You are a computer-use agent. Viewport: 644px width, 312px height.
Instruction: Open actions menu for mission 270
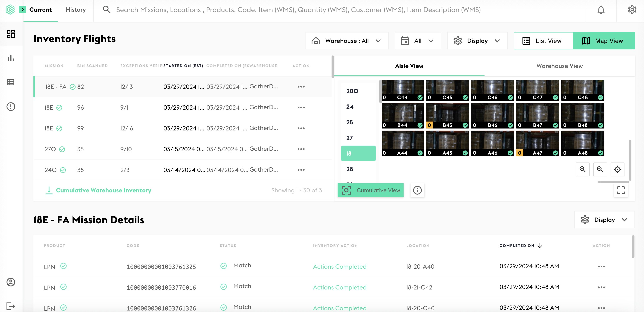301,149
